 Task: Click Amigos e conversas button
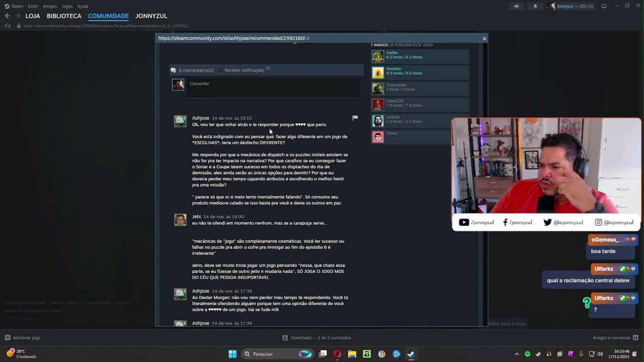(x=615, y=338)
